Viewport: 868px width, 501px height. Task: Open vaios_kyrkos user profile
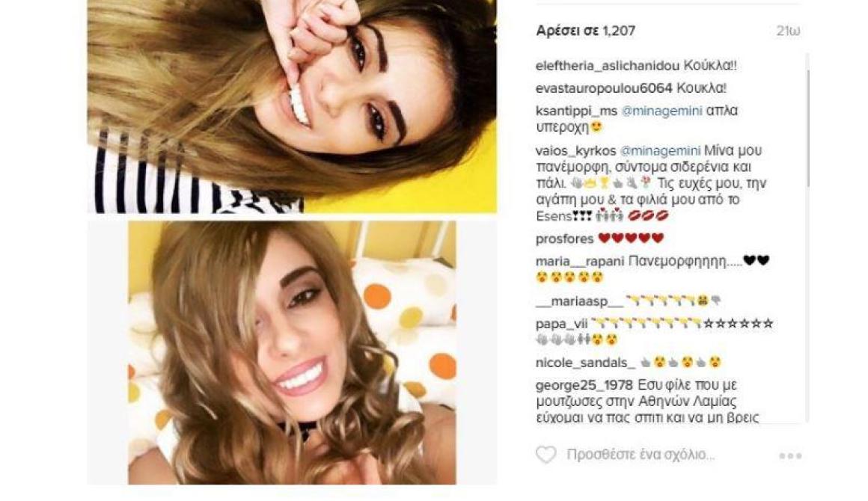tap(575, 150)
